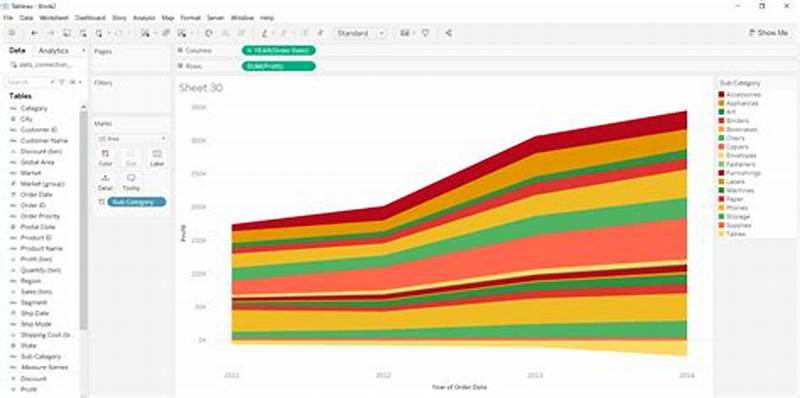Open the Format menu

(190, 18)
